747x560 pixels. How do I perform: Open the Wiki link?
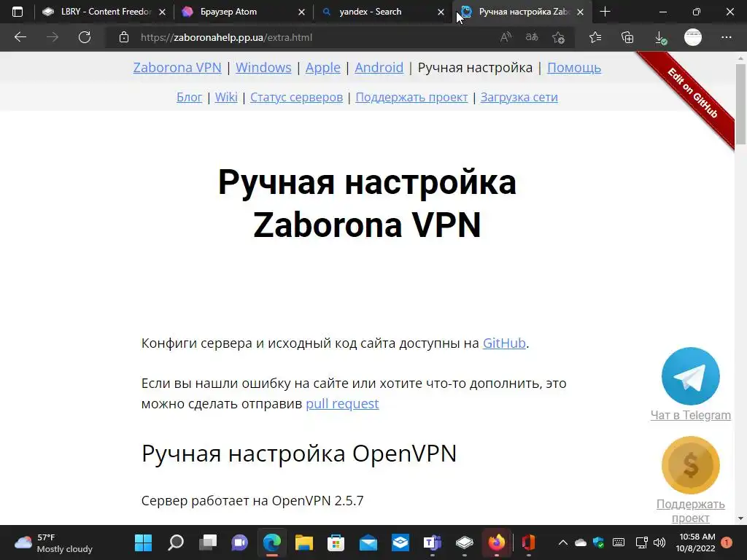[226, 97]
